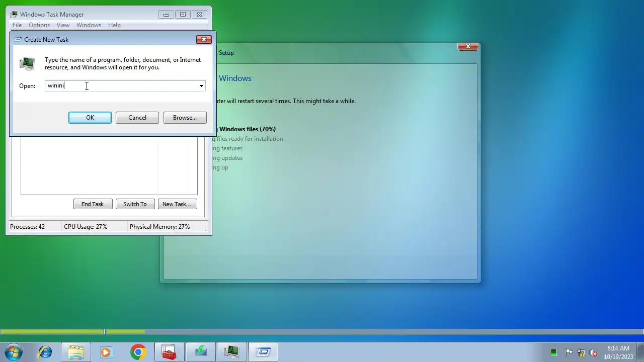Viewport: 644px width, 362px height.
Task: Click the CPU Usage: 27% status entry
Action: point(86,227)
